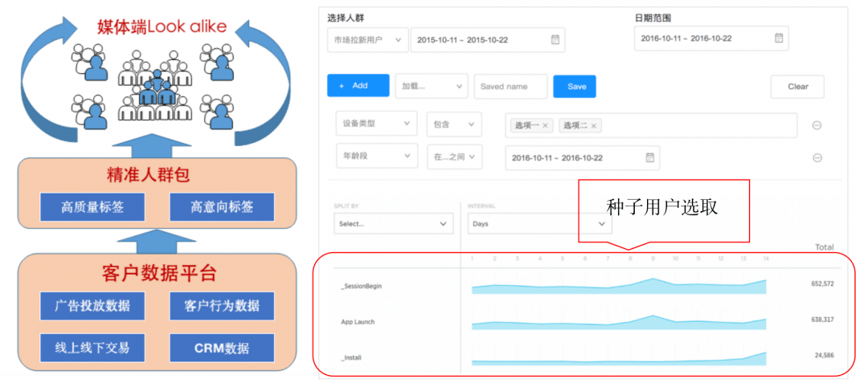This screenshot has height=383, width=868.
Task: Click the 高质量标签 box
Action: (92, 207)
